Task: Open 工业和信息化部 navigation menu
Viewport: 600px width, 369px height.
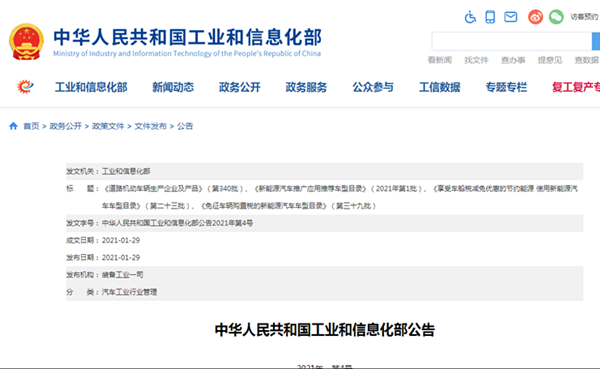Action: tap(91, 87)
